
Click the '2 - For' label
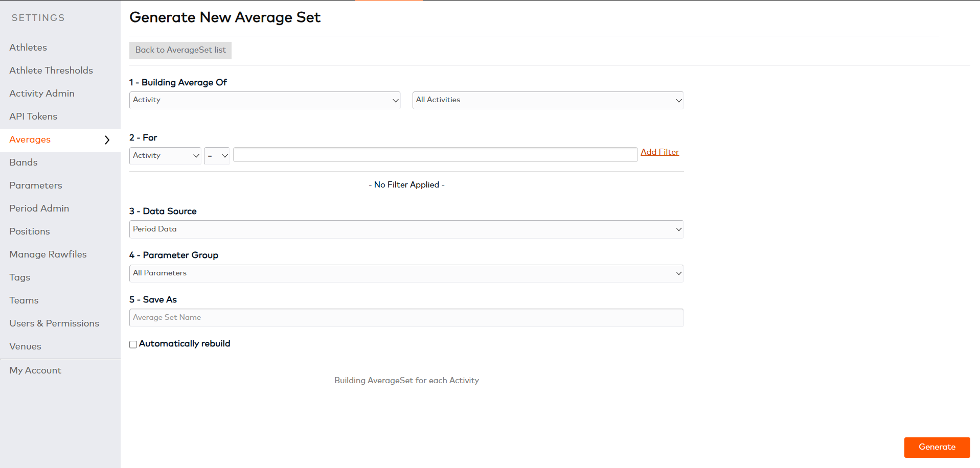click(143, 138)
